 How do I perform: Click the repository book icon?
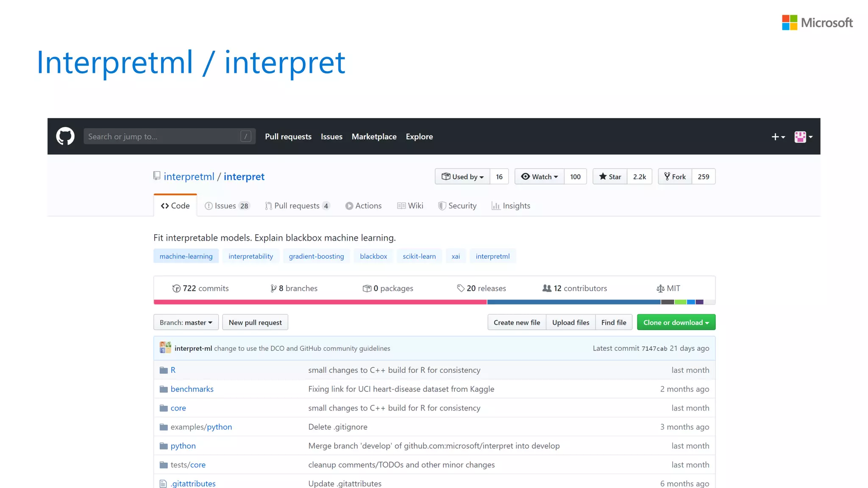pyautogui.click(x=157, y=176)
